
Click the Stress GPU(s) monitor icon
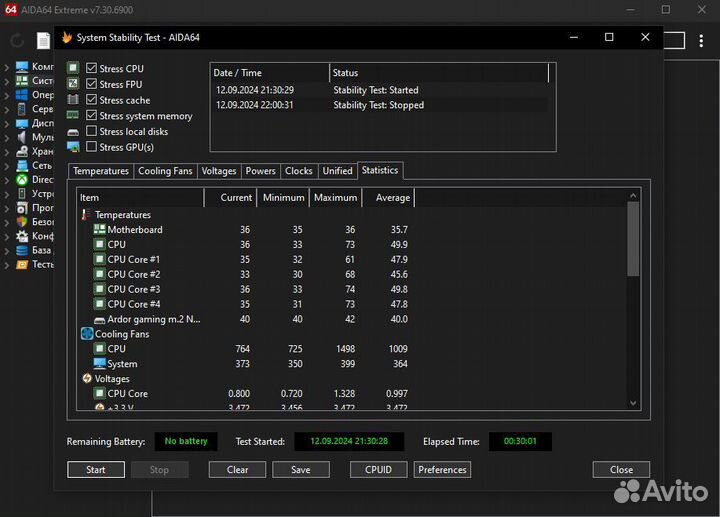point(73,147)
